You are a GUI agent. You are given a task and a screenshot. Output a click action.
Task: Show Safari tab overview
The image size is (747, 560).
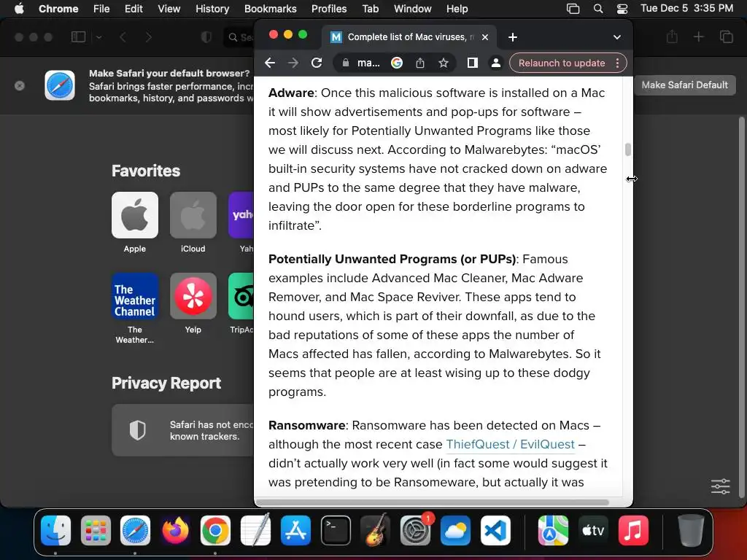(726, 36)
